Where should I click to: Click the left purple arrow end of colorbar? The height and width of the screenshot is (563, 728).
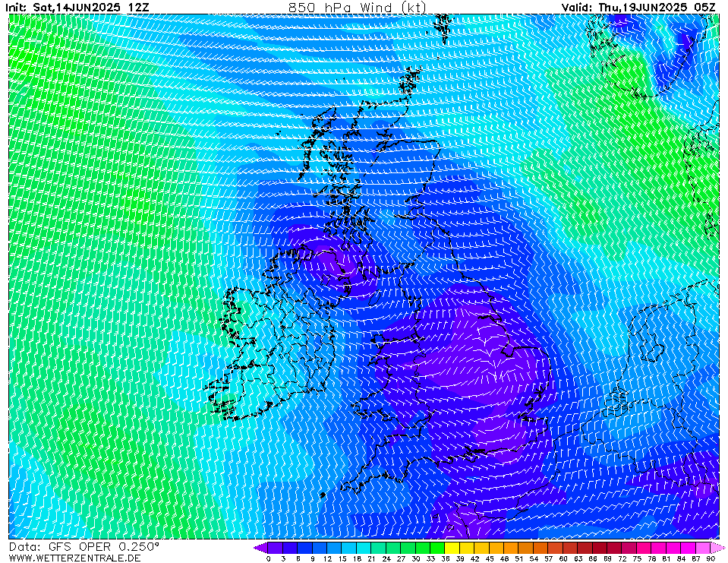(x=261, y=548)
